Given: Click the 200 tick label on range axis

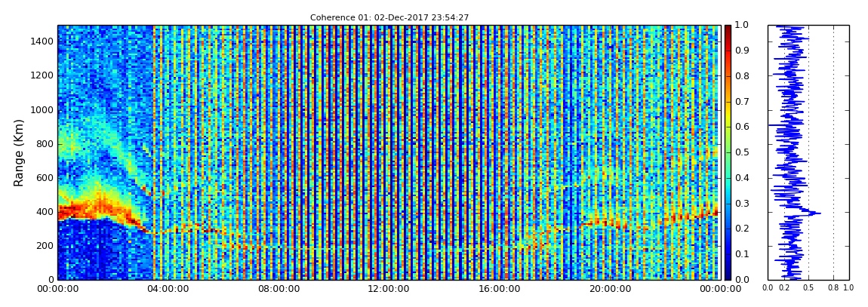Looking at the screenshot, I should [45, 246].
